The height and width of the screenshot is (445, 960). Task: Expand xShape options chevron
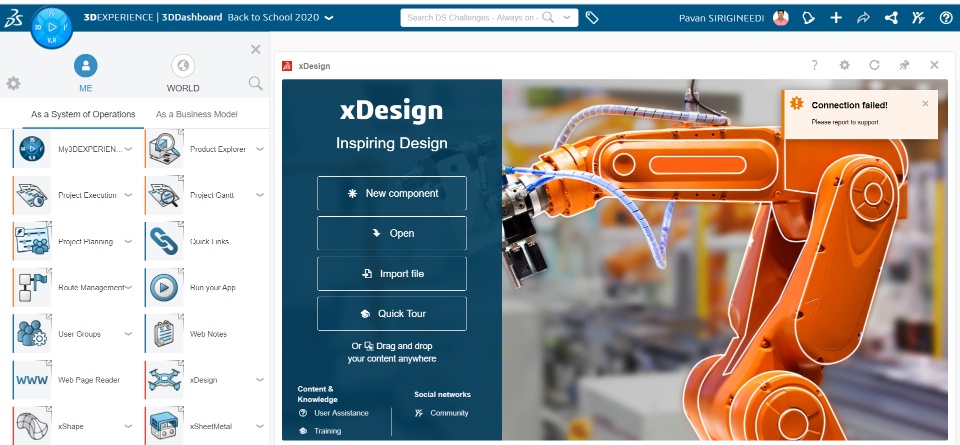tap(128, 426)
